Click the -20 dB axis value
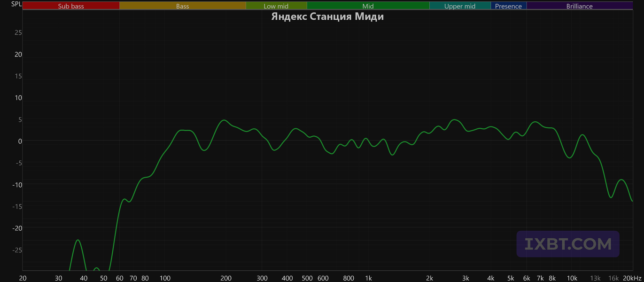644x282 pixels. (x=17, y=227)
